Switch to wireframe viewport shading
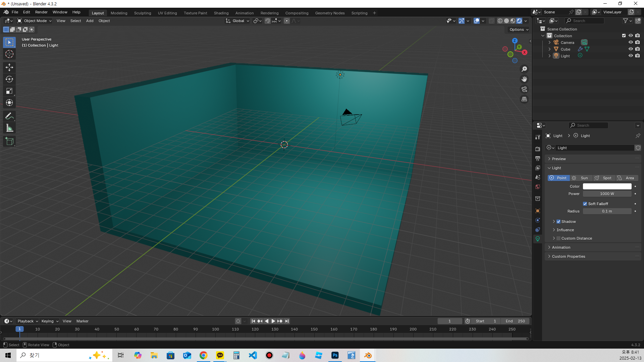The image size is (644, 362). [x=500, y=21]
